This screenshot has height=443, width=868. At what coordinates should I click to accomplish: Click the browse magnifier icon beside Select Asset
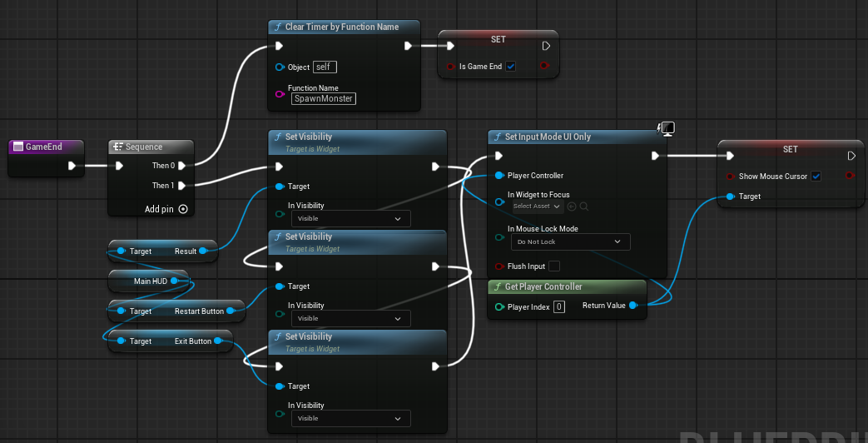583,206
